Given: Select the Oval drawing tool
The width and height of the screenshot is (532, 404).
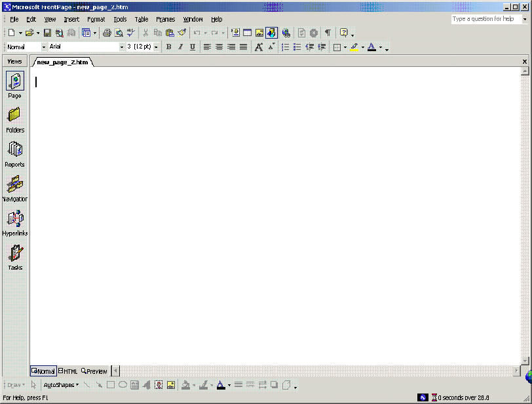Looking at the screenshot, I should coord(123,384).
